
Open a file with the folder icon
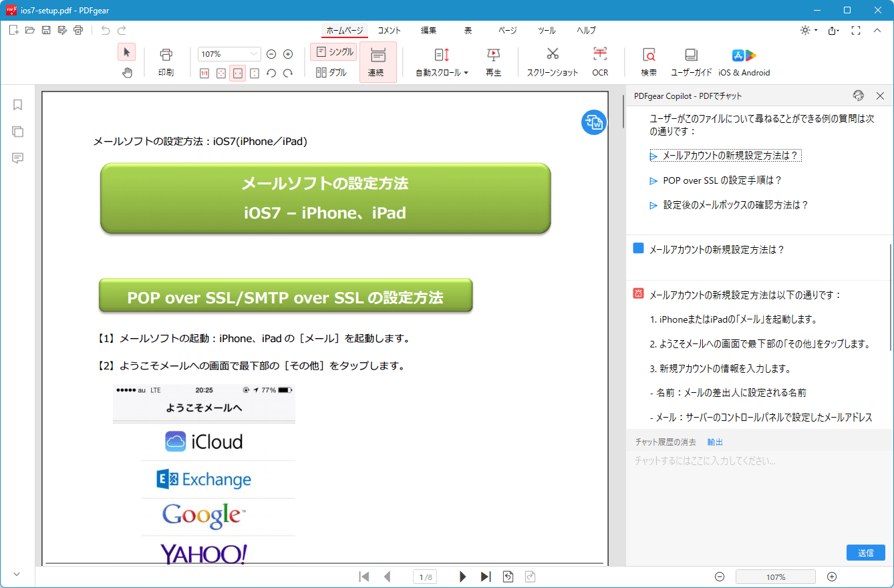click(29, 30)
